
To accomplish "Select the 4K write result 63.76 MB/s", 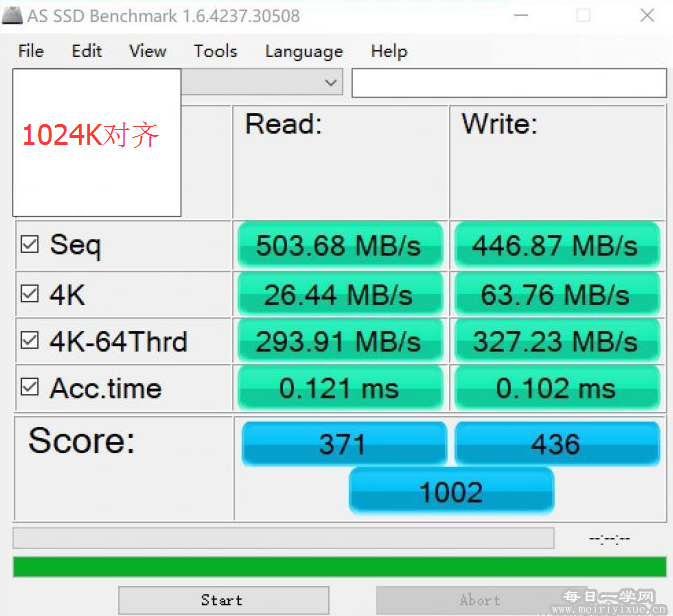I will [x=557, y=294].
